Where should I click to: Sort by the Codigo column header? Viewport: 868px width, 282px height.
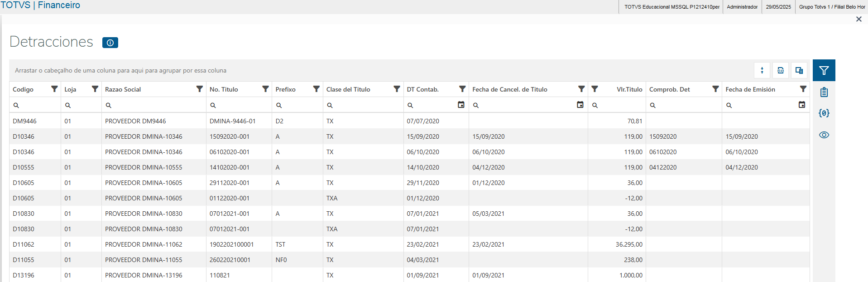(x=24, y=89)
